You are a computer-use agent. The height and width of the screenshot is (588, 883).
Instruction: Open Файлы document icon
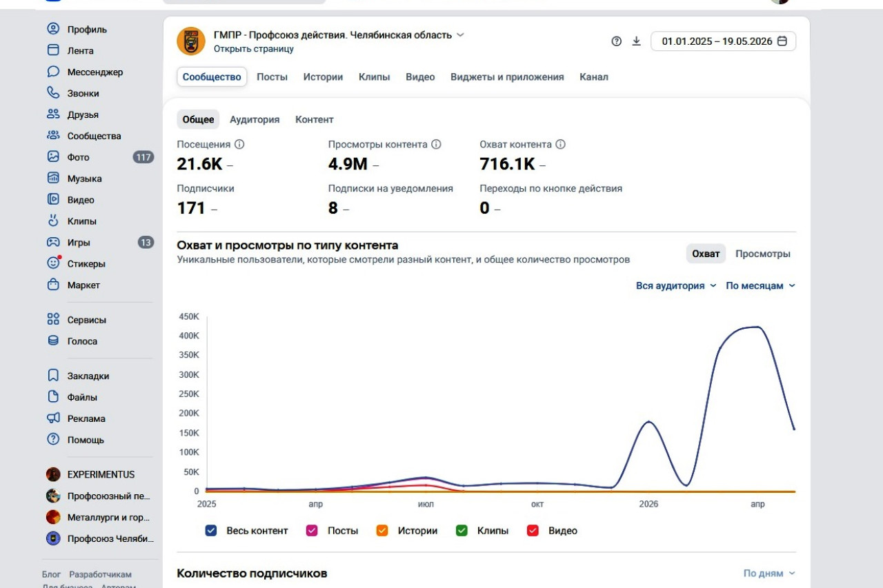pos(53,397)
